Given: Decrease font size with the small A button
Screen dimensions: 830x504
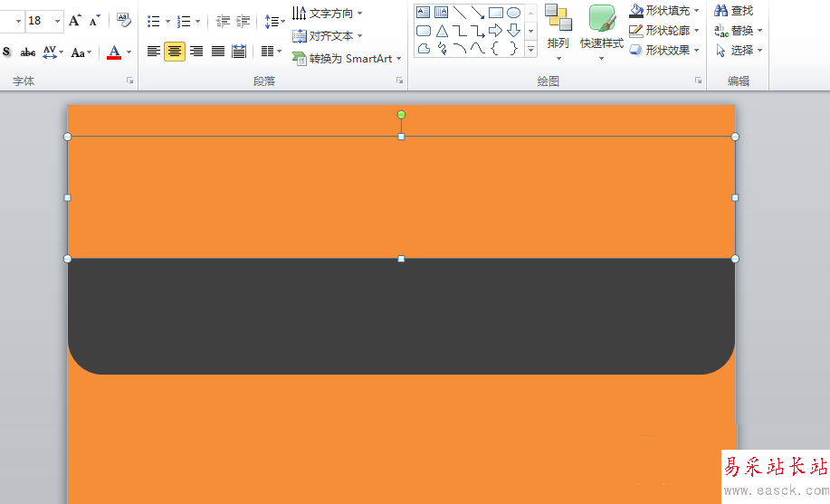Looking at the screenshot, I should coord(95,21).
